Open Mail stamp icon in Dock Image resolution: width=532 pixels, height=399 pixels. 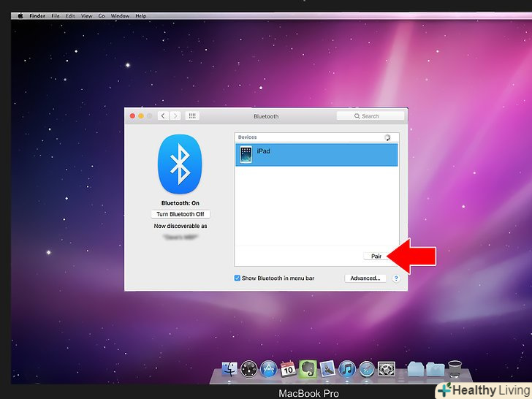coord(327,369)
